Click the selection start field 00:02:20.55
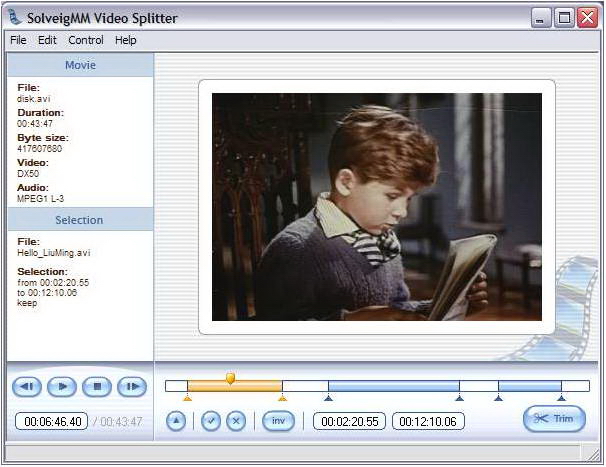This screenshot has width=606, height=467. pos(349,421)
